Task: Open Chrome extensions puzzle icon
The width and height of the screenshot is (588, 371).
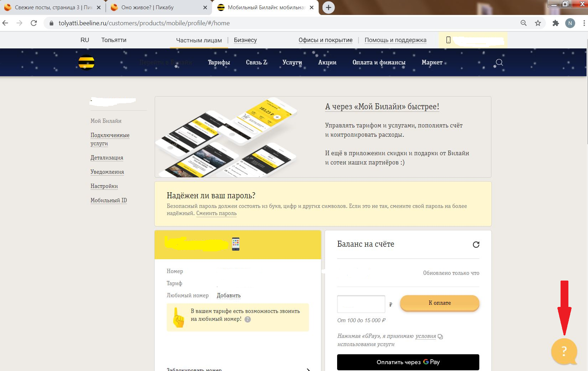Action: 556,23
